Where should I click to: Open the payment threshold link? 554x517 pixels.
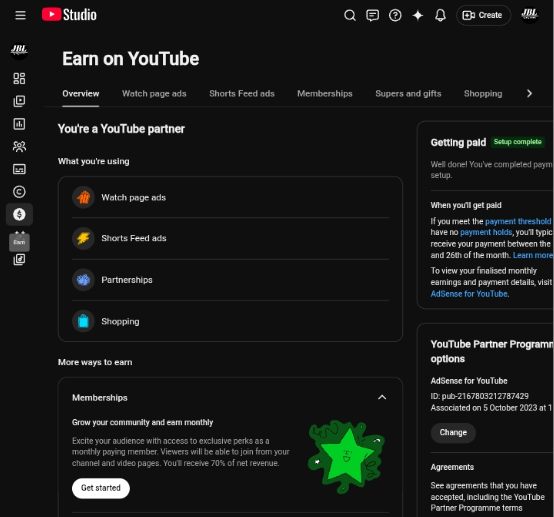(x=518, y=222)
